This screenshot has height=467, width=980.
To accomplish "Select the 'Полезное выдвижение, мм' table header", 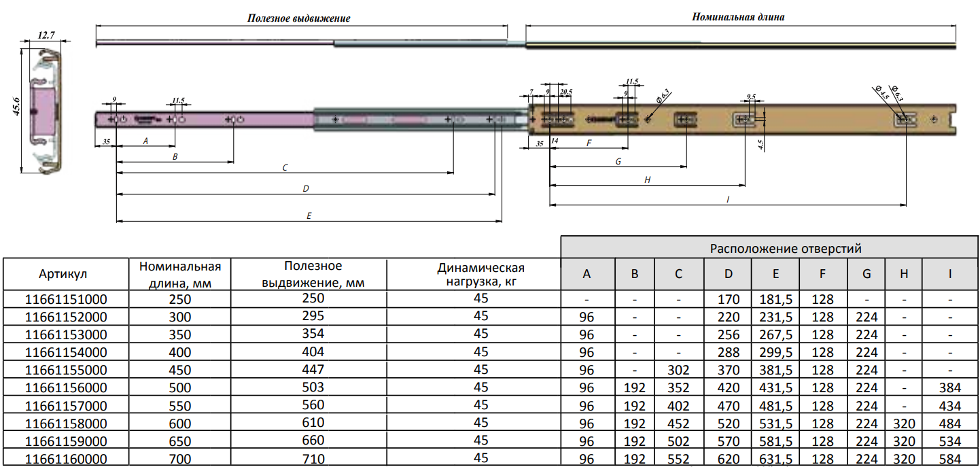I will point(313,274).
